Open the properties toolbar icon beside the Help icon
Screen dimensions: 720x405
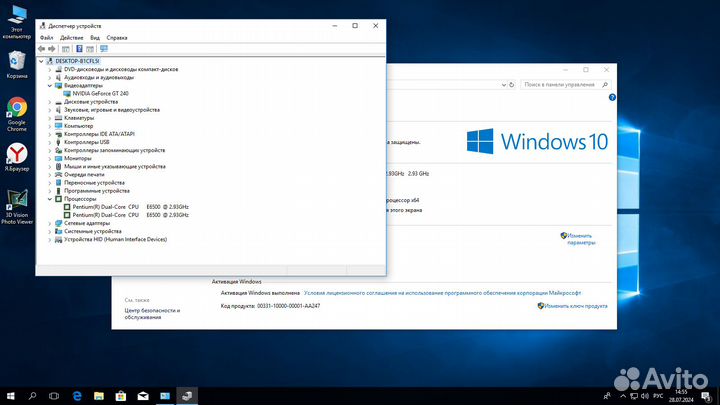coord(90,49)
